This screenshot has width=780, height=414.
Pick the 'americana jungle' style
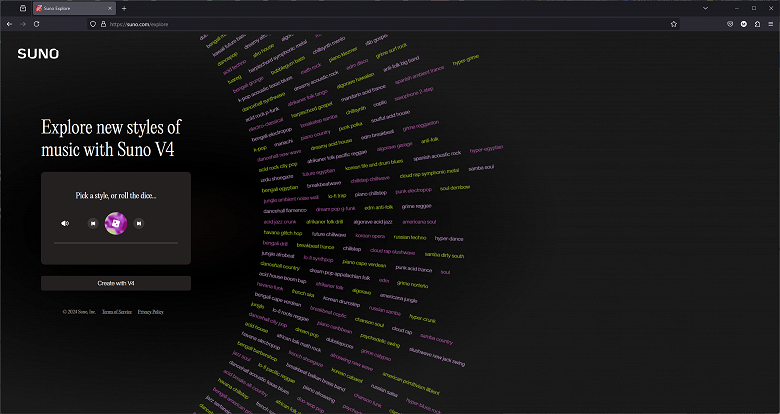tap(398, 298)
